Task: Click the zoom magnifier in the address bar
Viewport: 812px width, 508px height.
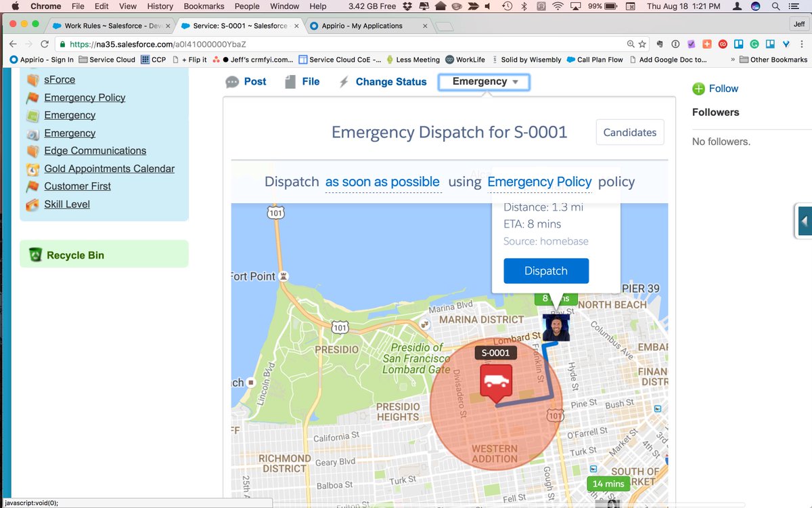Action: coord(631,44)
